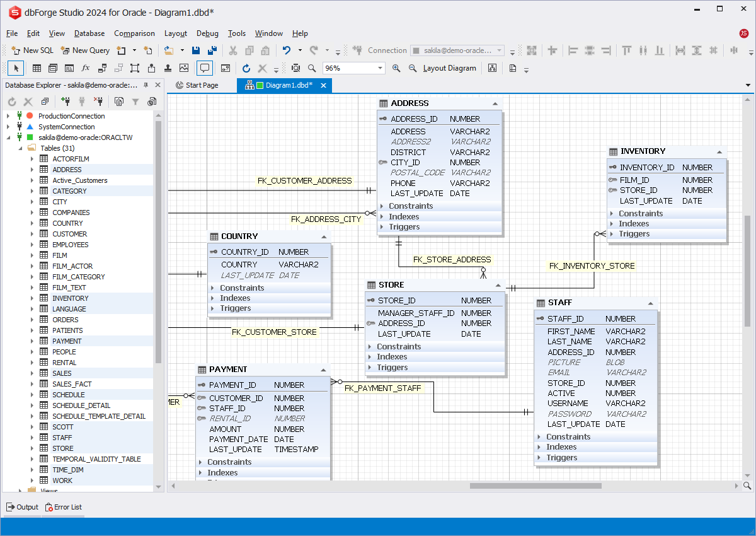Image resolution: width=756 pixels, height=536 pixels.
Task: Click the Save All toolbar icon
Action: 212,50
